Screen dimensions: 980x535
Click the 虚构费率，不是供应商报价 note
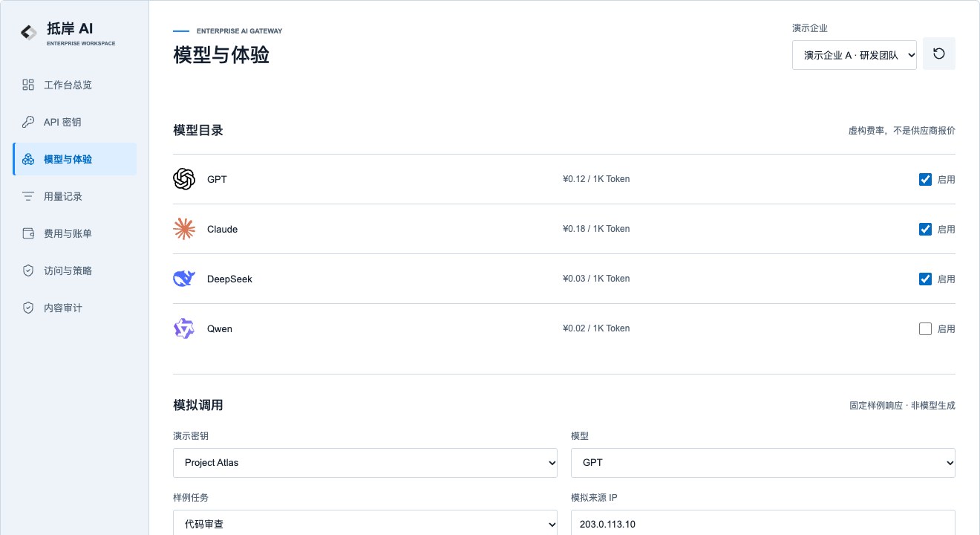(x=902, y=131)
